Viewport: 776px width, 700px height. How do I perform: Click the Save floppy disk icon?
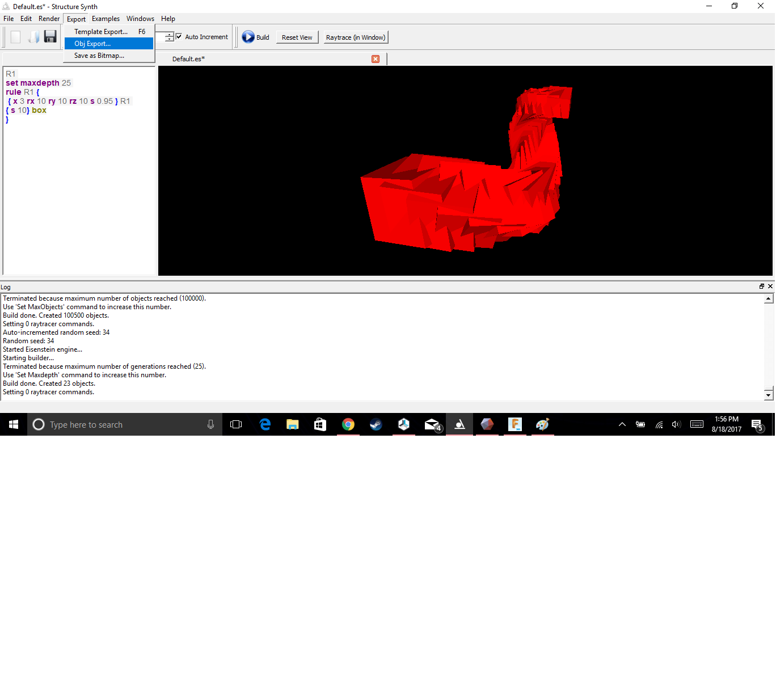(x=50, y=37)
